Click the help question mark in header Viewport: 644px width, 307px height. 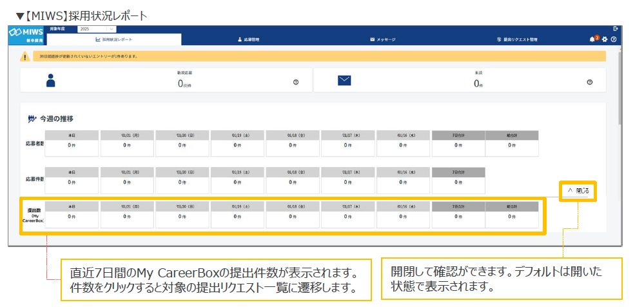click(x=614, y=39)
